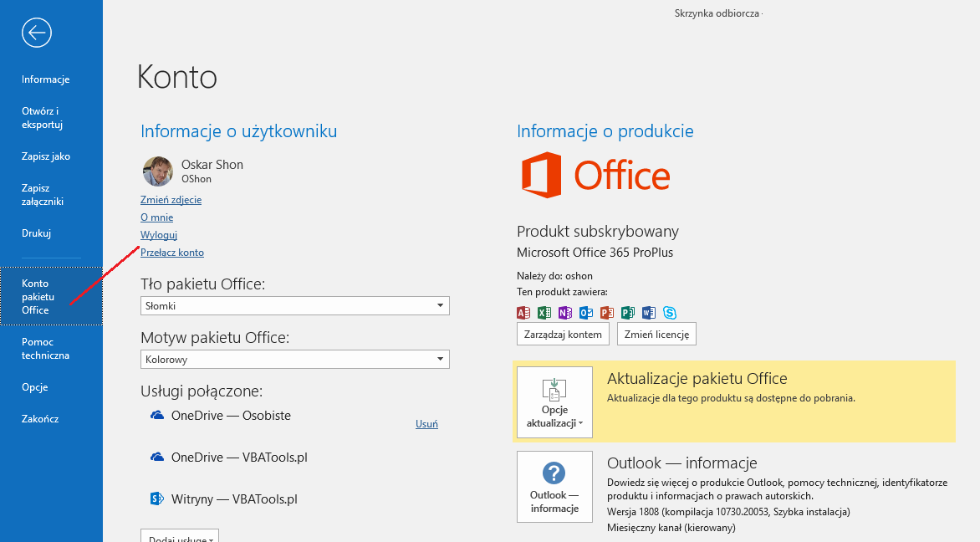Screen dimensions: 980x542
Task: Go back using the circled arrow icon
Action: [x=36, y=32]
